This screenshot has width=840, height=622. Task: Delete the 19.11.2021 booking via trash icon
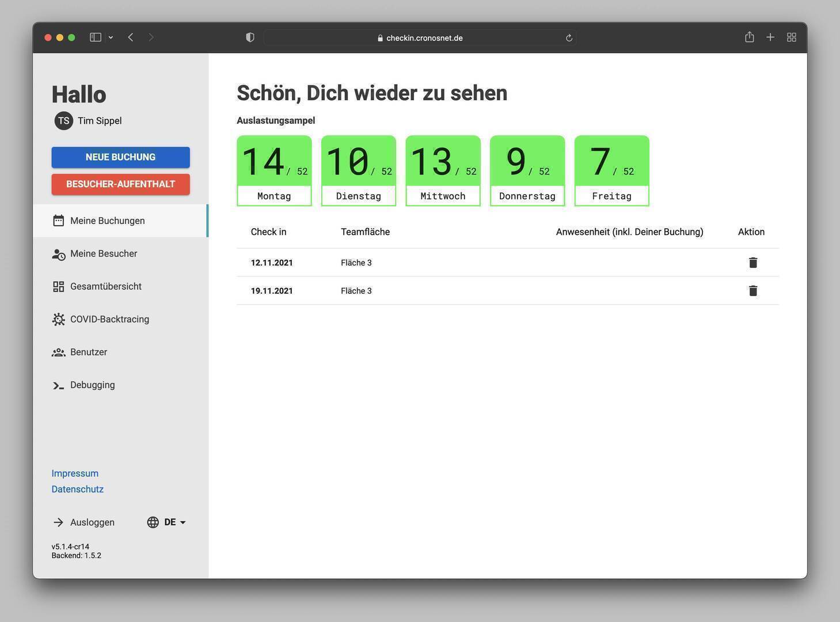click(752, 291)
